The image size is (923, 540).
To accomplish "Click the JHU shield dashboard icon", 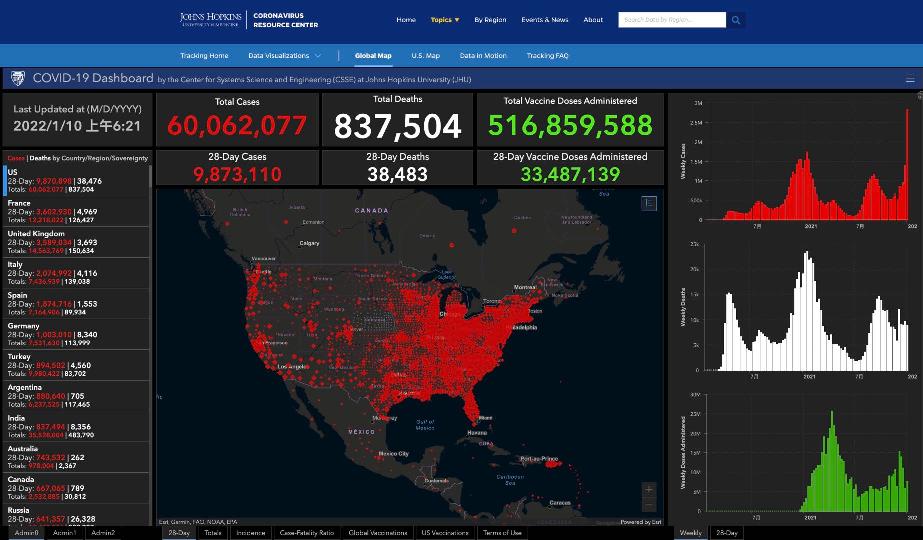I will 17,78.
